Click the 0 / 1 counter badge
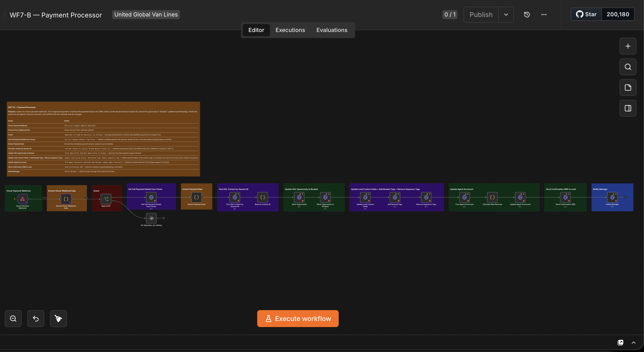 450,15
